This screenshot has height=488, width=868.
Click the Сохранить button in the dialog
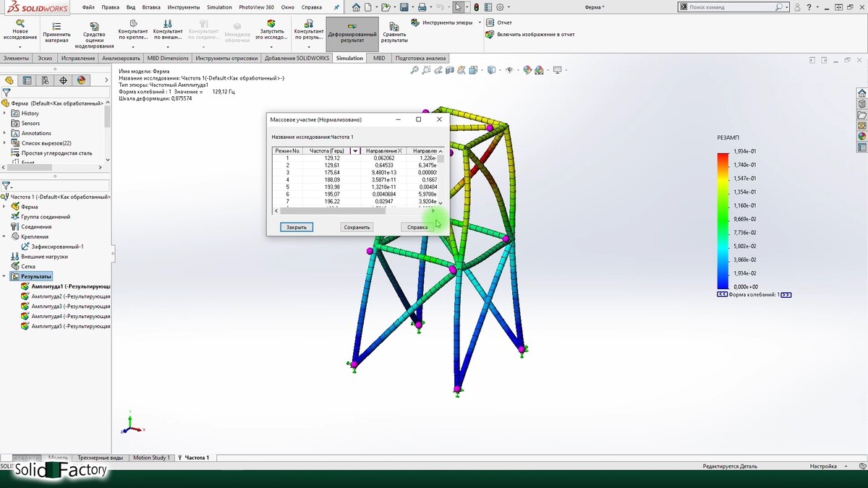(357, 227)
